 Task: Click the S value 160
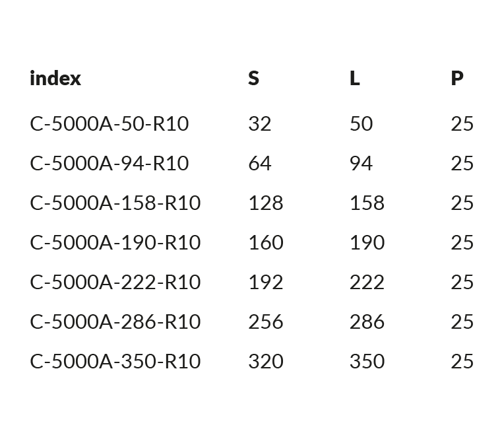(266, 242)
